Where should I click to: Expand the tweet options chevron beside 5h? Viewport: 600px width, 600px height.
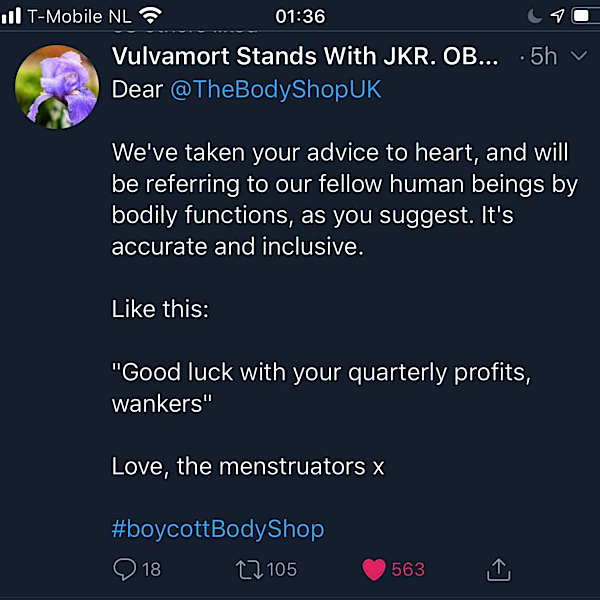point(577,58)
